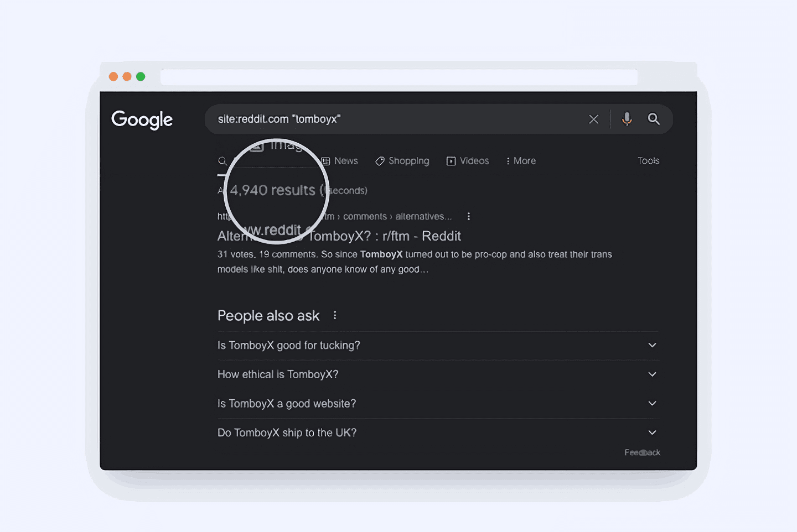Screen dimensions: 797x532
Task: Open the More search options menu
Action: (520, 161)
